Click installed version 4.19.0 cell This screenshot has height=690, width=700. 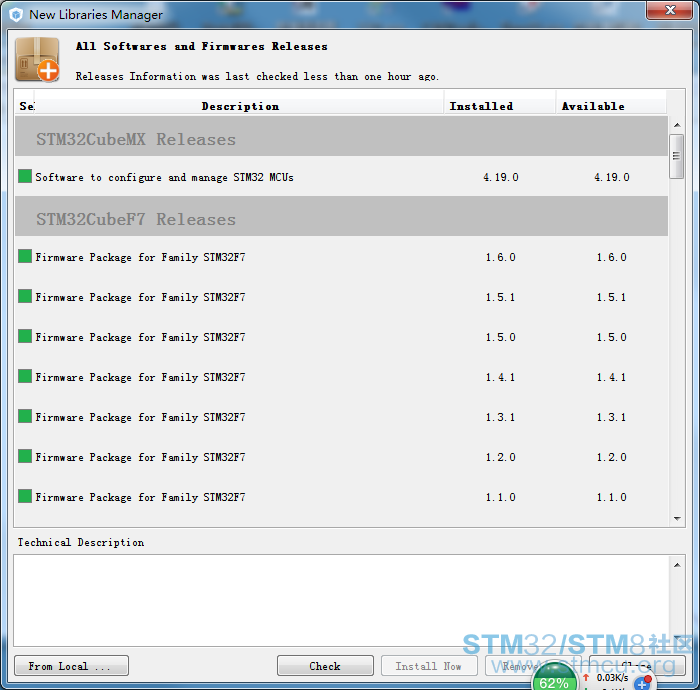(x=500, y=177)
